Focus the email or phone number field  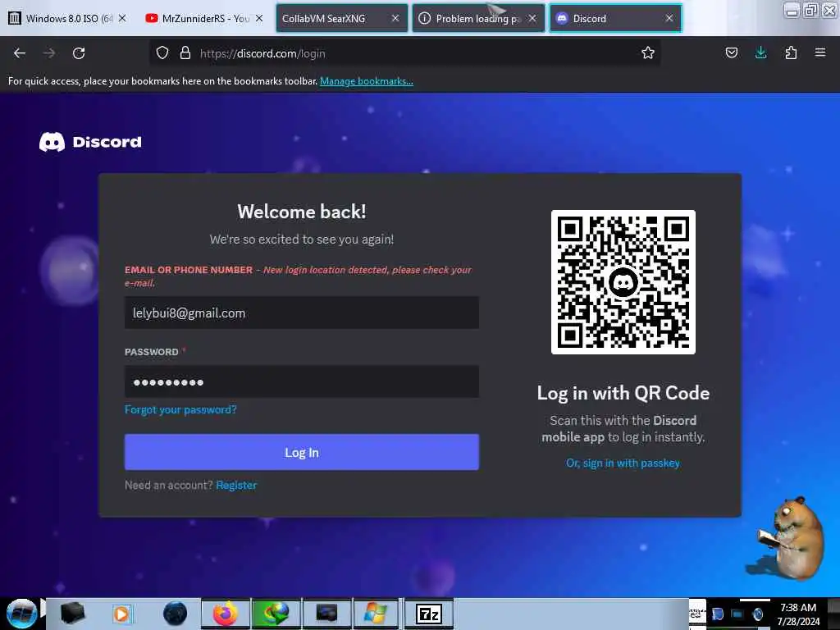[302, 313]
